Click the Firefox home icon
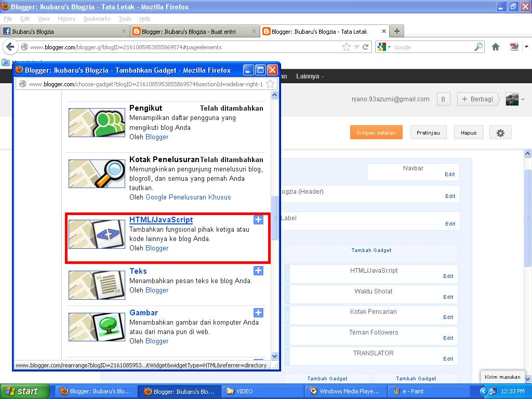532x399 pixels. click(x=495, y=46)
